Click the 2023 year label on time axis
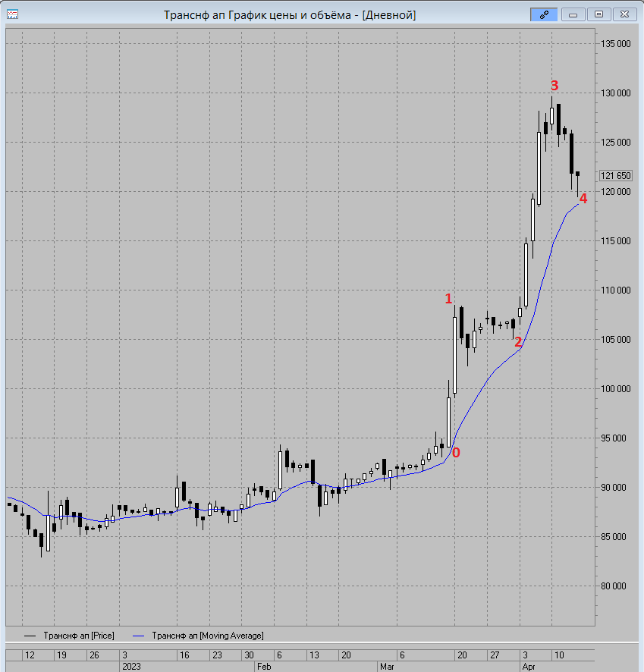This screenshot has height=672, width=644. (x=131, y=667)
